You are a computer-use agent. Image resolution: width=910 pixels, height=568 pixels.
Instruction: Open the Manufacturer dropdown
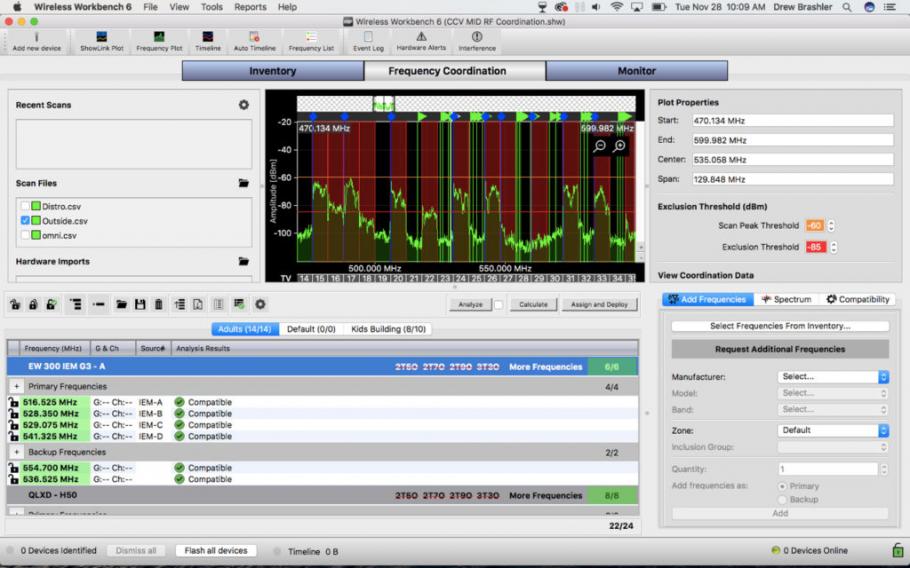click(833, 377)
